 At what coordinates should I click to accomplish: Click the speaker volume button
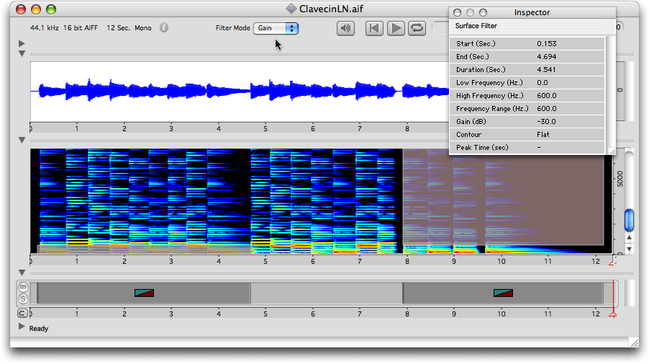[x=345, y=28]
